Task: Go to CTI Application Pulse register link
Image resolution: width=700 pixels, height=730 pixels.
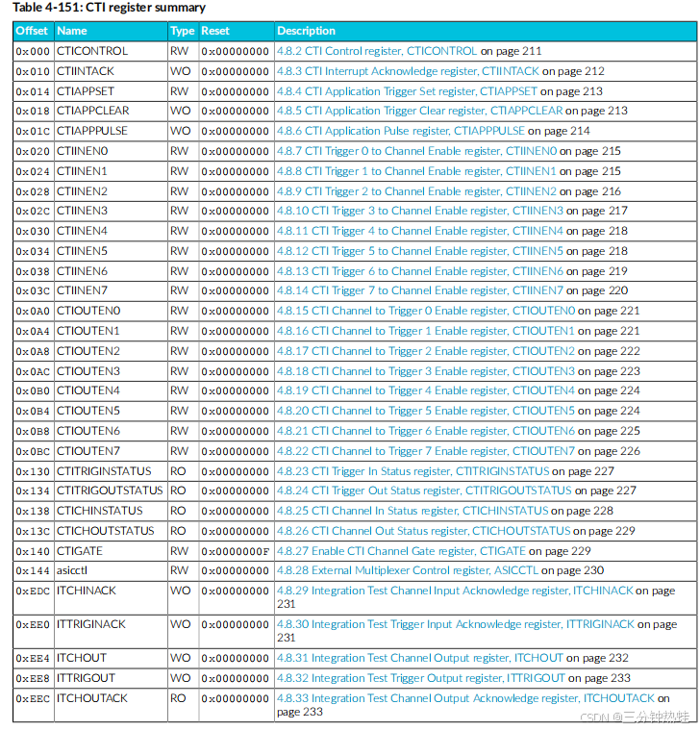Action: (x=401, y=131)
